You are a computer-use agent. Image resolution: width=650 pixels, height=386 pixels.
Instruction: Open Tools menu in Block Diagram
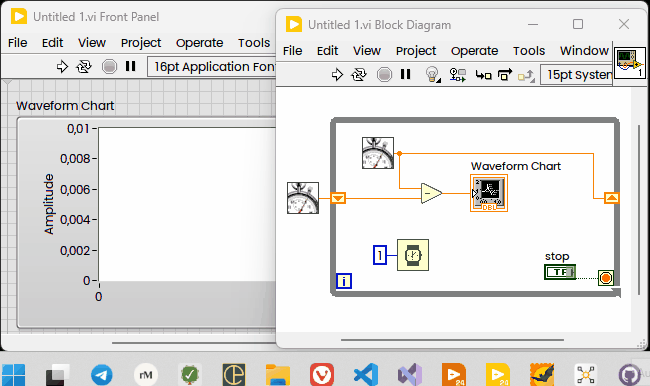coord(529,51)
